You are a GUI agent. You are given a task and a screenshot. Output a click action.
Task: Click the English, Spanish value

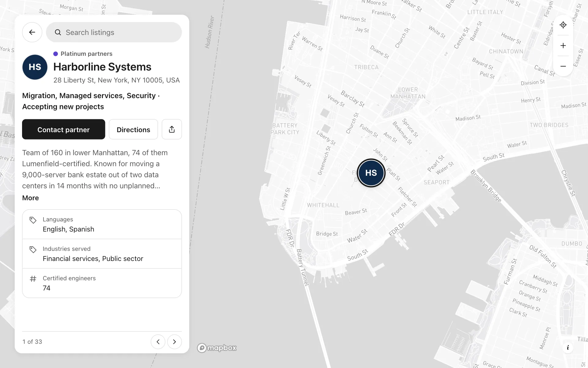[68, 229]
